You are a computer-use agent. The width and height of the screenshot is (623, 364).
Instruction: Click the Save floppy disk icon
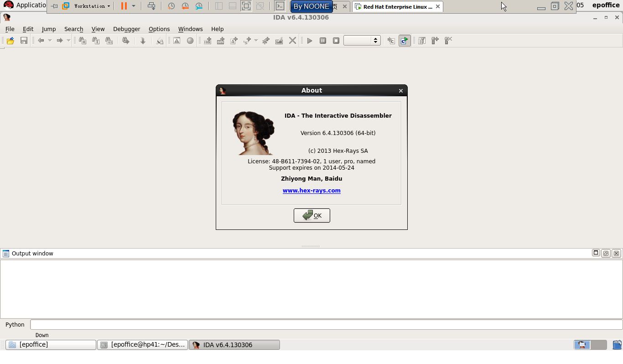[24, 41]
